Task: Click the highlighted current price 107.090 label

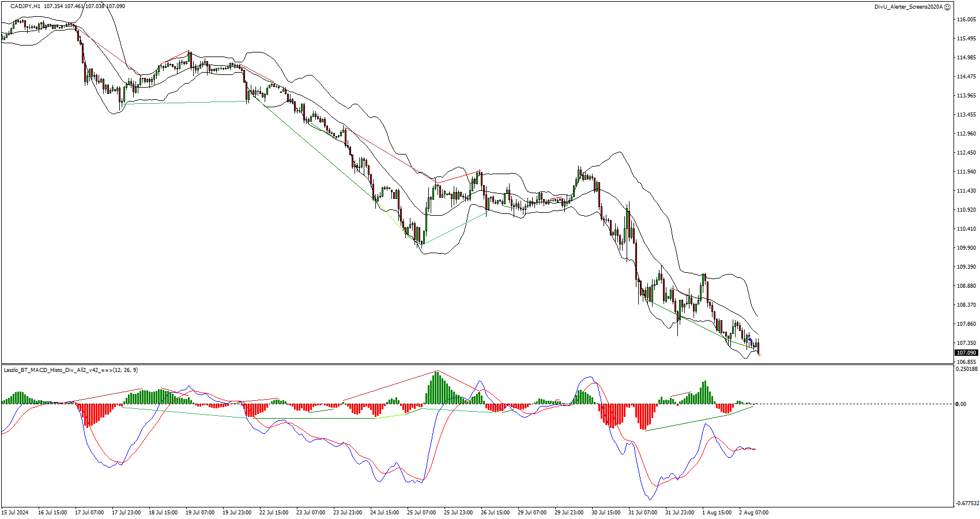Action: coord(966,352)
